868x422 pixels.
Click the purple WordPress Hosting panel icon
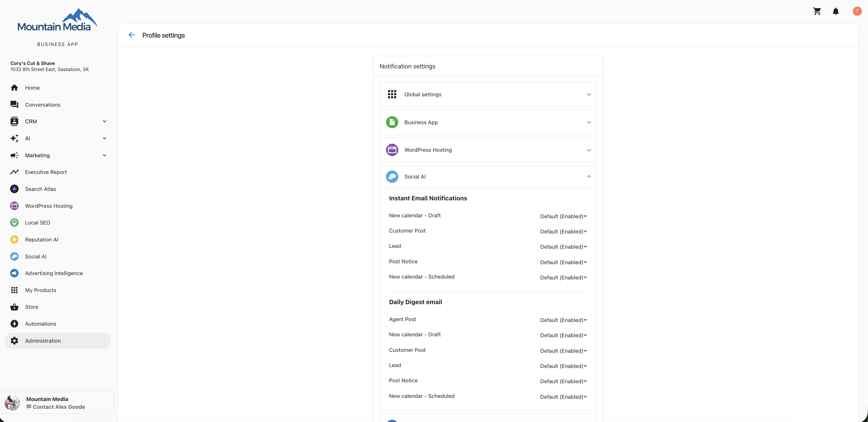tap(392, 150)
